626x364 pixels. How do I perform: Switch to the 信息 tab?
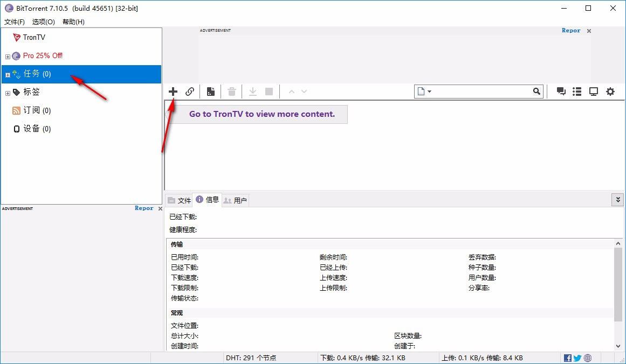pos(207,199)
